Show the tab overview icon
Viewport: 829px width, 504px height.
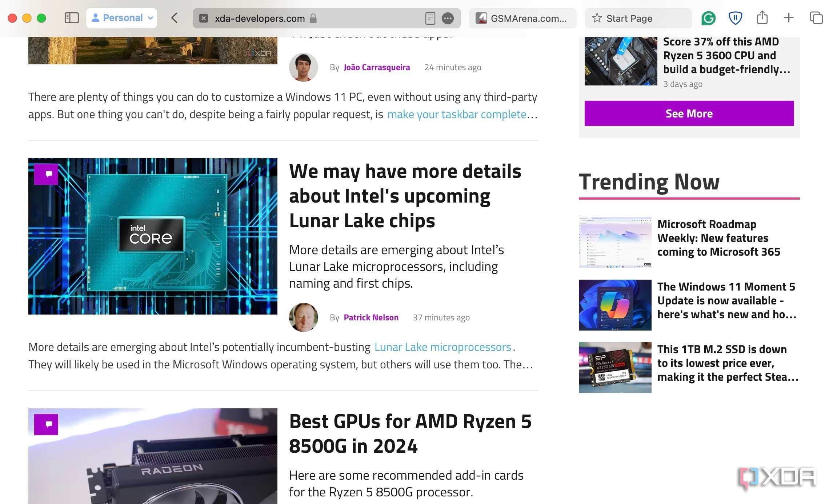(x=816, y=18)
